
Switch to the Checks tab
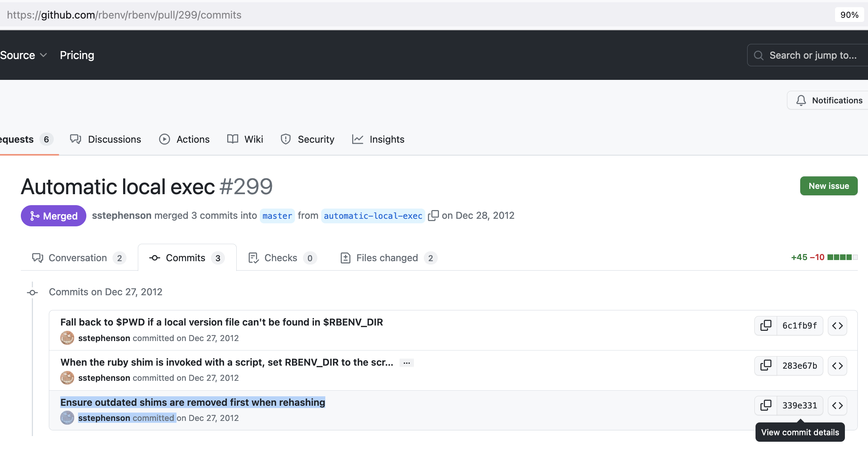(x=283, y=258)
